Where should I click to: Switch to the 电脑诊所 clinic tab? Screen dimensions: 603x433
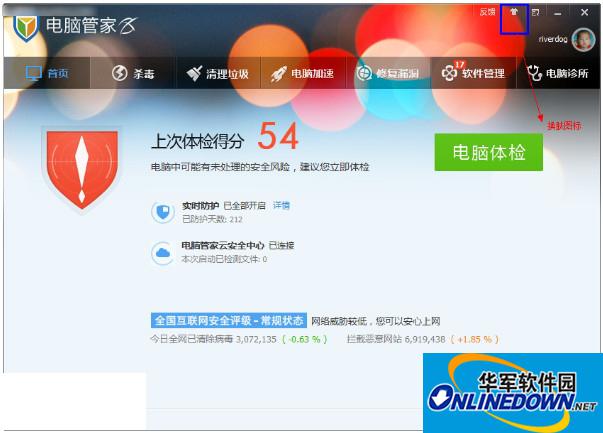(x=558, y=73)
